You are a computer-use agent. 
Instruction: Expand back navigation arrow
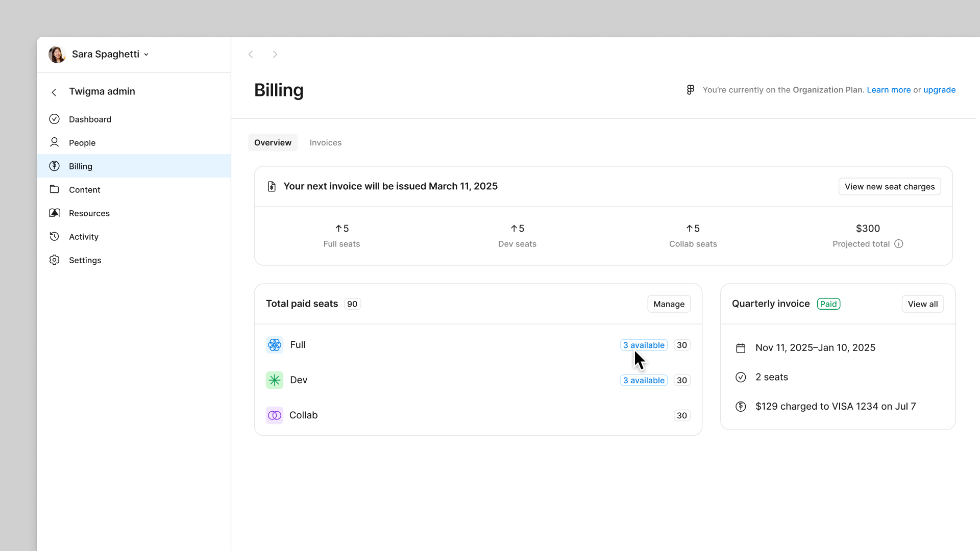tap(251, 55)
